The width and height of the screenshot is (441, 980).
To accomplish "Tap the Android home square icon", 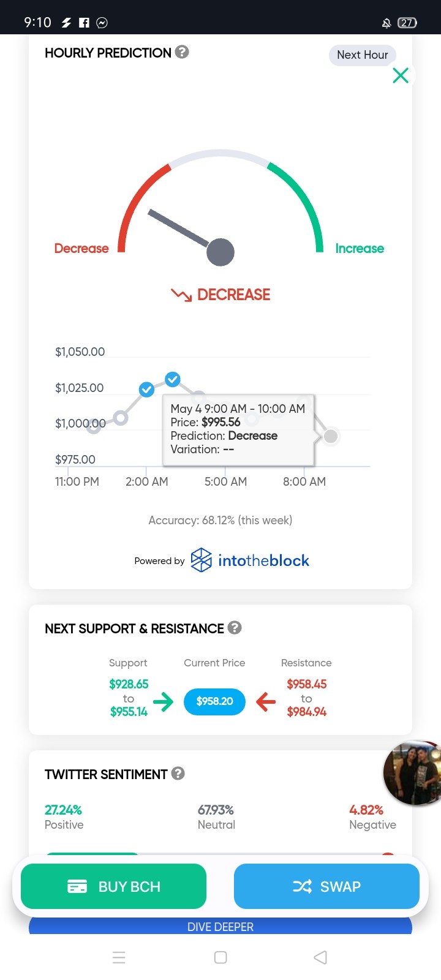I will tap(221, 957).
